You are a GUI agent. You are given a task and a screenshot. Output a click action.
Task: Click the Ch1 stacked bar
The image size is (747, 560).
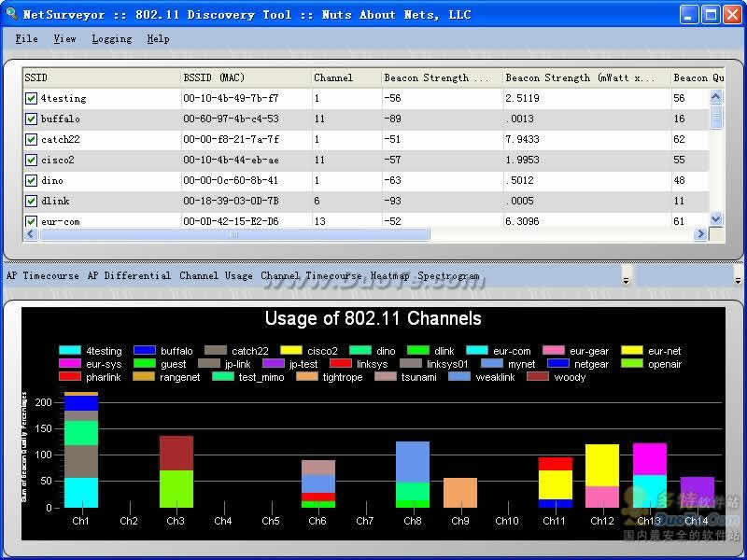tap(81, 450)
